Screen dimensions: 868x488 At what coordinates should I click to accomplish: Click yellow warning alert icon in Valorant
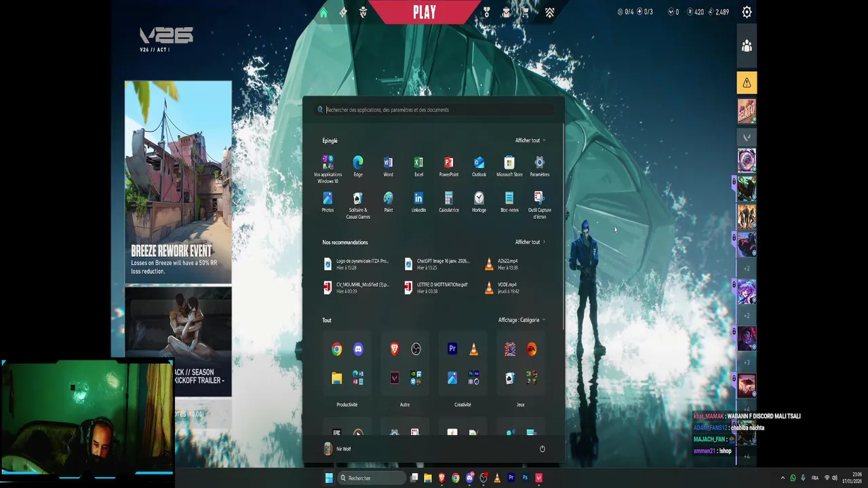click(747, 83)
